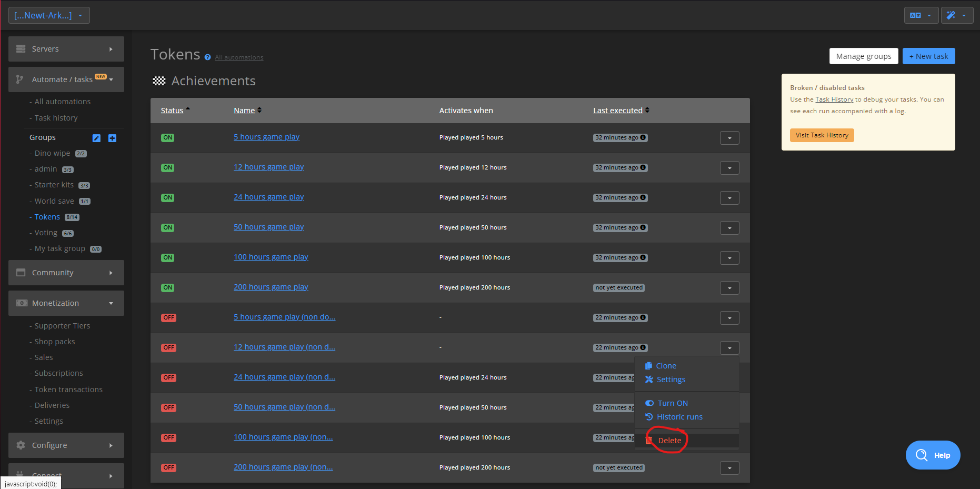The width and height of the screenshot is (980, 489).
Task: Click the + New task button
Action: click(x=928, y=56)
